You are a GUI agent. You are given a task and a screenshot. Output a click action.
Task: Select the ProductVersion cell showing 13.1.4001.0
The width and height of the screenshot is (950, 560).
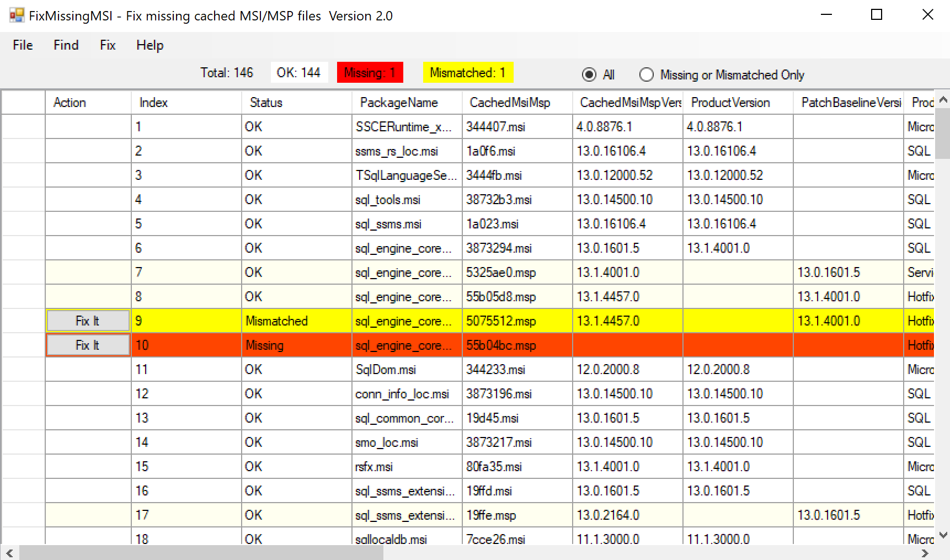[x=719, y=248]
